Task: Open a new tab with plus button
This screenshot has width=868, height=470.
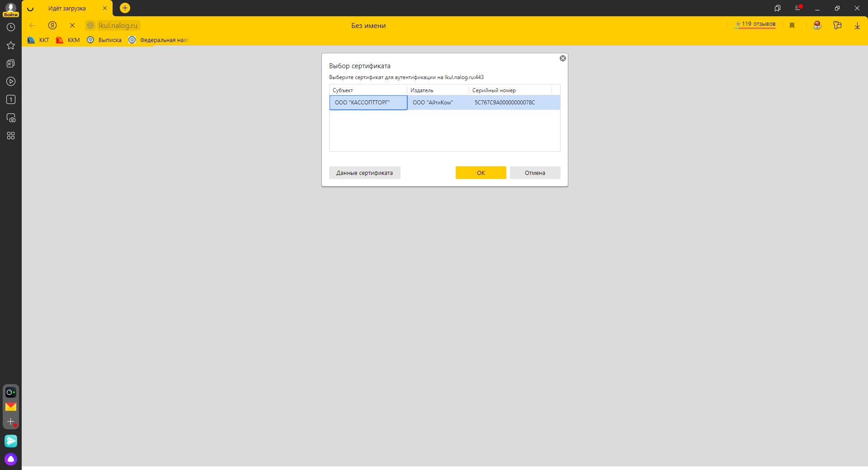Action: point(125,8)
